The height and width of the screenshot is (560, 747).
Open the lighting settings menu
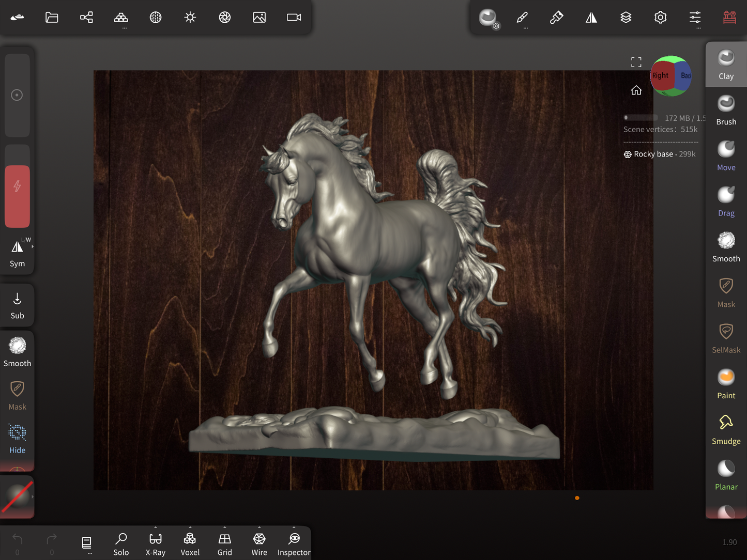pyautogui.click(x=190, y=18)
